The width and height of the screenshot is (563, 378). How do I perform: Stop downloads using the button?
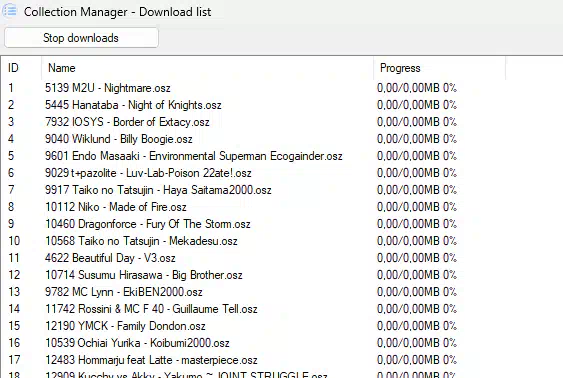coord(81,38)
